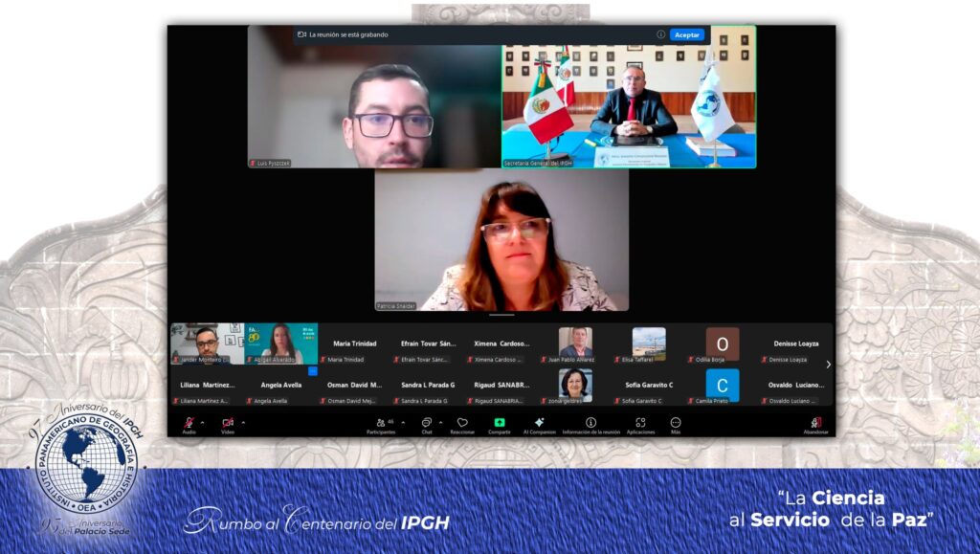Unmute the Audio microphone icon
The width and height of the screenshot is (980, 554).
(x=189, y=423)
